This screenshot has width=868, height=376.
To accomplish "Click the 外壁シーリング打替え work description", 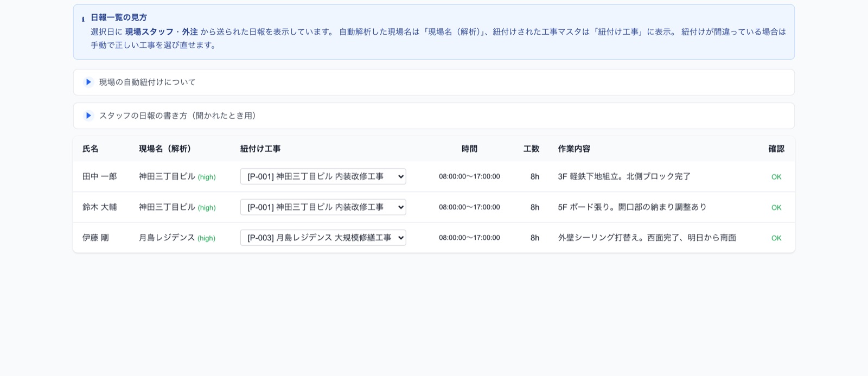I will (x=647, y=238).
